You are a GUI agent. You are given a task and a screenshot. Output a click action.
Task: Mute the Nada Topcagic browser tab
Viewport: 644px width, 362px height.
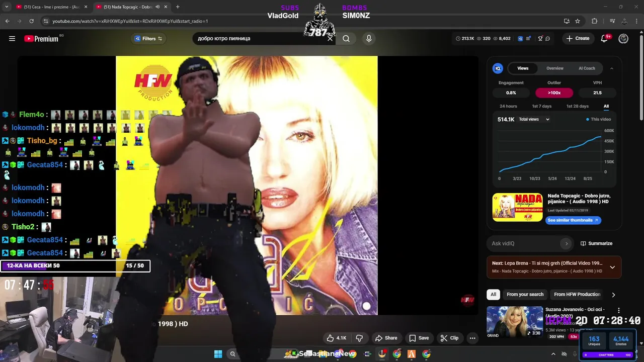(x=157, y=7)
